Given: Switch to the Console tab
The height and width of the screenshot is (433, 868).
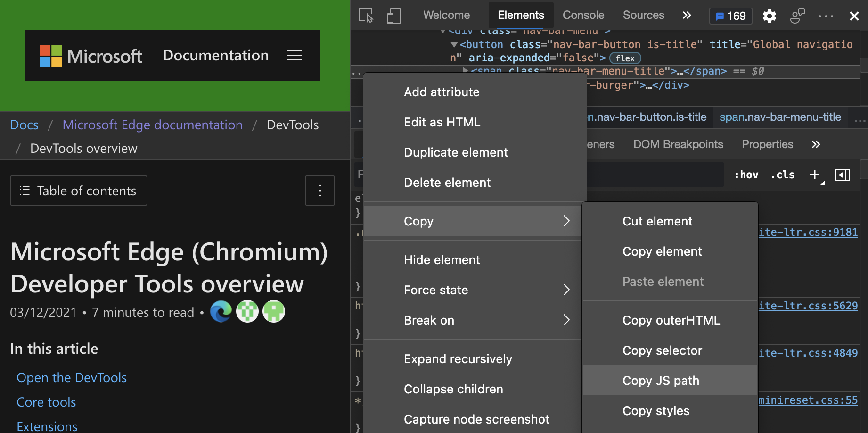Looking at the screenshot, I should (x=583, y=15).
